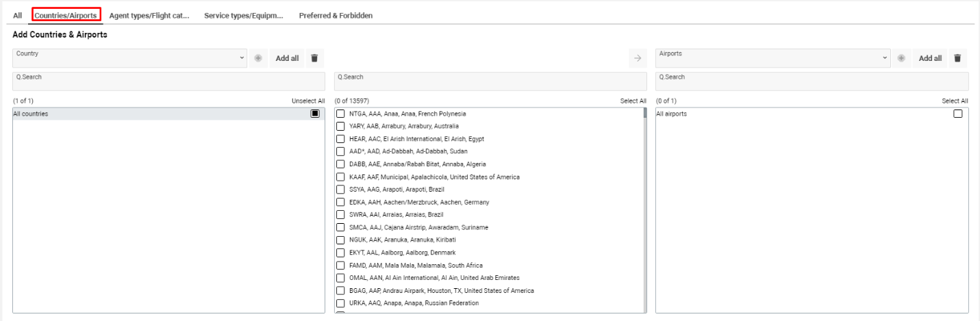Check the All airports checkbox

958,114
